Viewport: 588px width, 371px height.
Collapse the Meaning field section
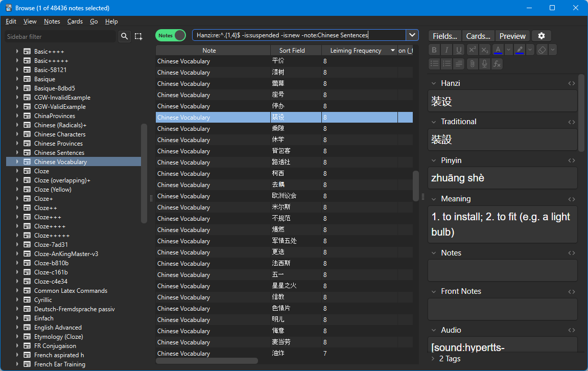pos(434,199)
